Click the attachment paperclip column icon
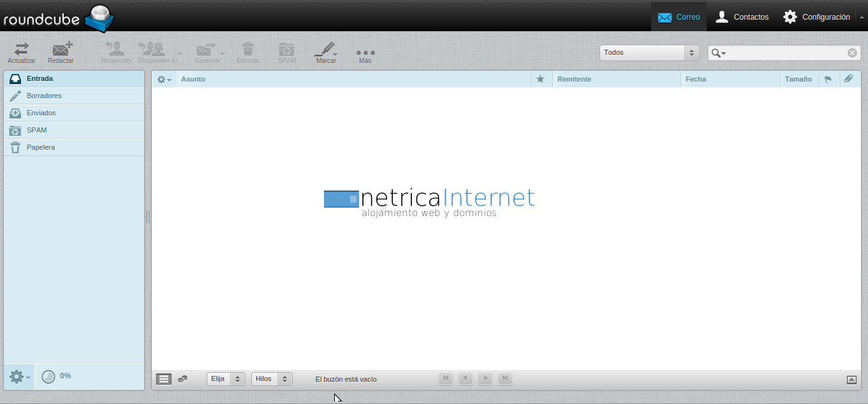This screenshot has height=404, width=868. pyautogui.click(x=848, y=79)
